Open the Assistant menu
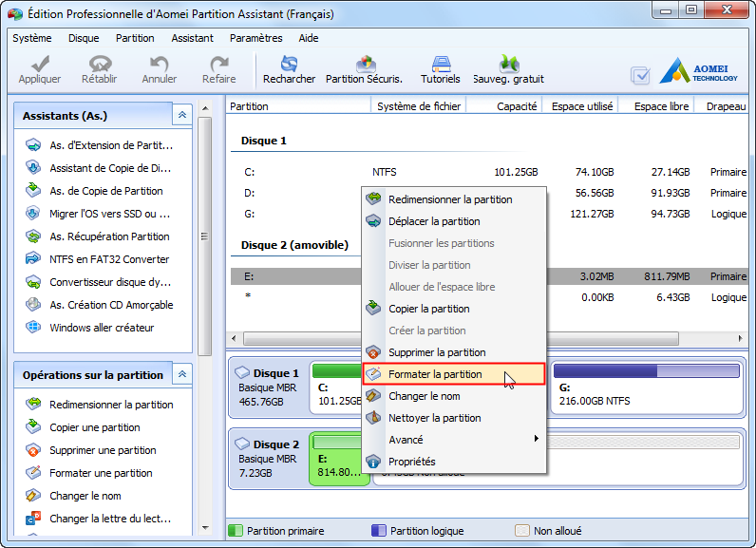The height and width of the screenshot is (548, 756). click(x=193, y=38)
